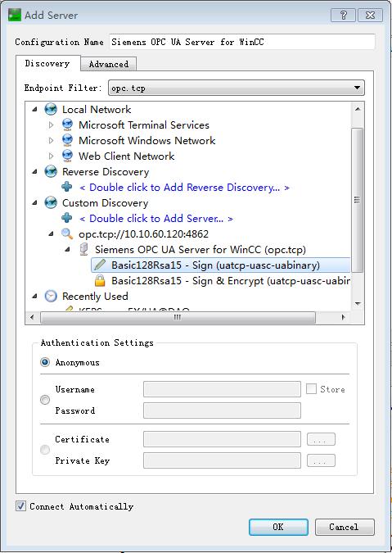
Task: Select Basic128Rsa15 - Sign endpoint row
Action: (221, 265)
